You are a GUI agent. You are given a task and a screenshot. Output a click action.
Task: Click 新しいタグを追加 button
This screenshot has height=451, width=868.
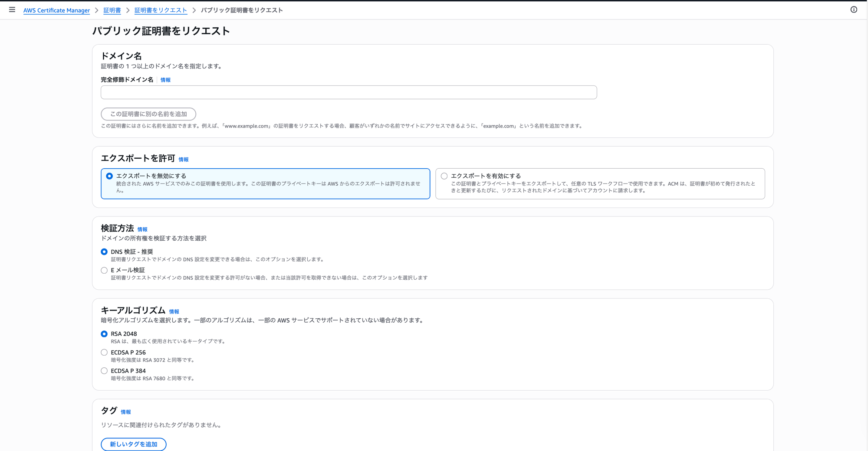pos(134,444)
